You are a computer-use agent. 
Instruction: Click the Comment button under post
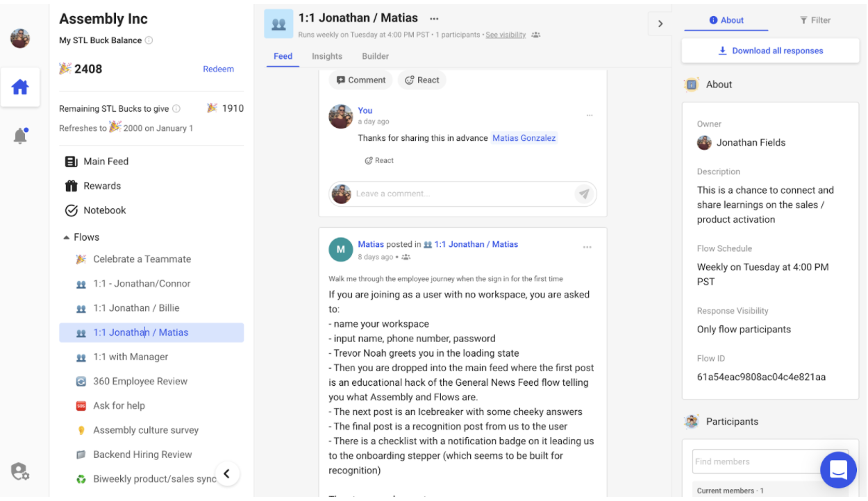coord(361,80)
